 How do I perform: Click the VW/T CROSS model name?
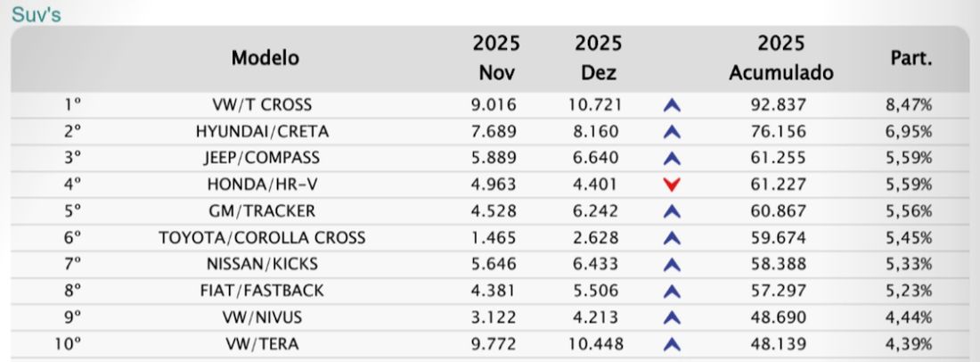[x=262, y=105]
